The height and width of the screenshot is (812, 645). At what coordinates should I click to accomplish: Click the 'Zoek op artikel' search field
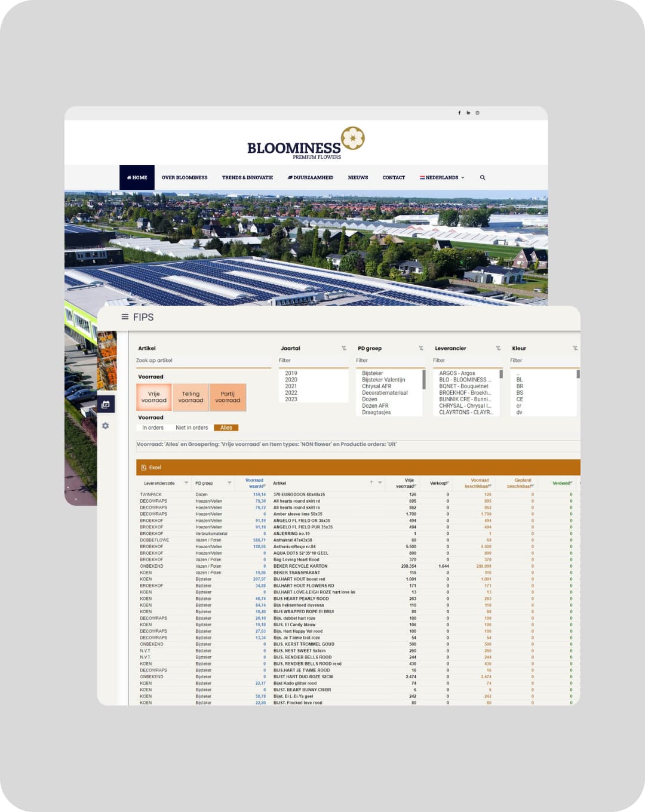[203, 361]
